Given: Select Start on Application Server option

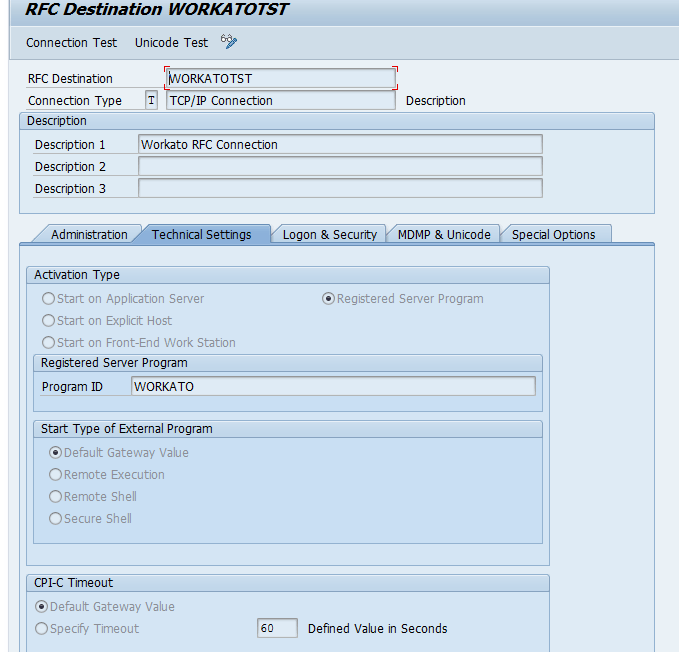Looking at the screenshot, I should point(48,299).
